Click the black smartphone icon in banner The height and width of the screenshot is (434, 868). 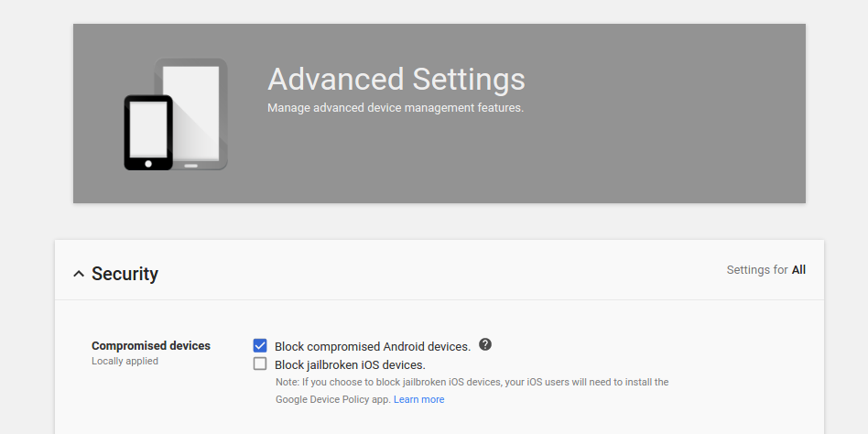(147, 133)
